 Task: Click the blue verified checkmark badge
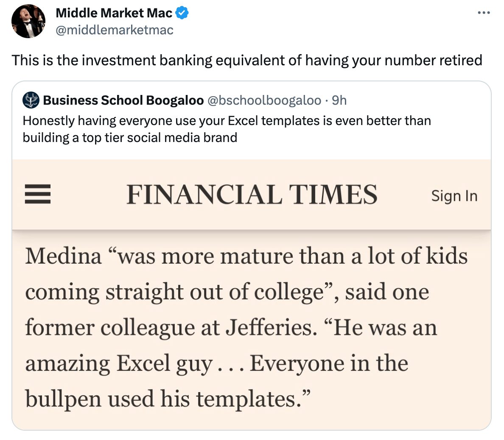click(x=182, y=13)
